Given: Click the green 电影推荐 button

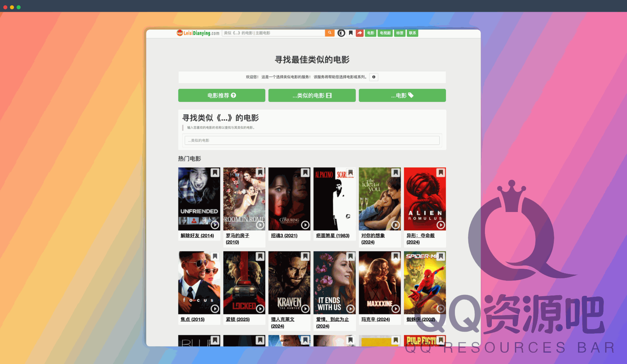Looking at the screenshot, I should [x=221, y=95].
